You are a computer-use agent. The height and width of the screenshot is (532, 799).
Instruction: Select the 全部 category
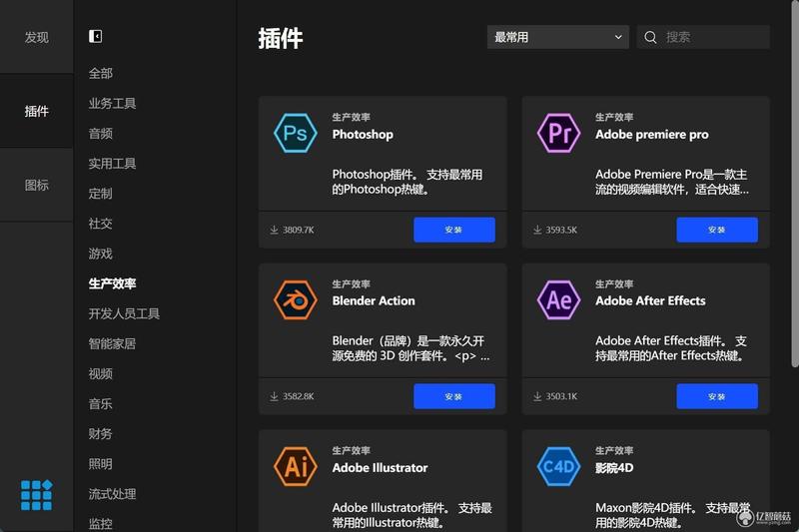[x=101, y=73]
